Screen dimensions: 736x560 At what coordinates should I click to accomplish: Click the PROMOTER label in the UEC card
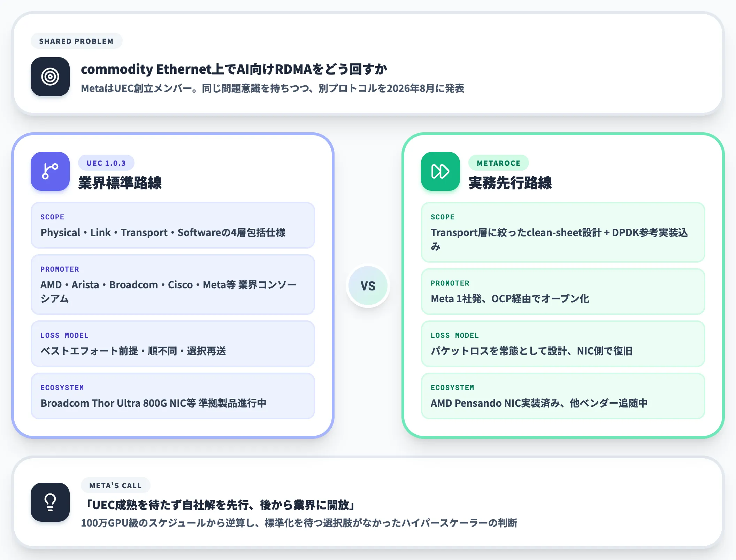pos(60,269)
